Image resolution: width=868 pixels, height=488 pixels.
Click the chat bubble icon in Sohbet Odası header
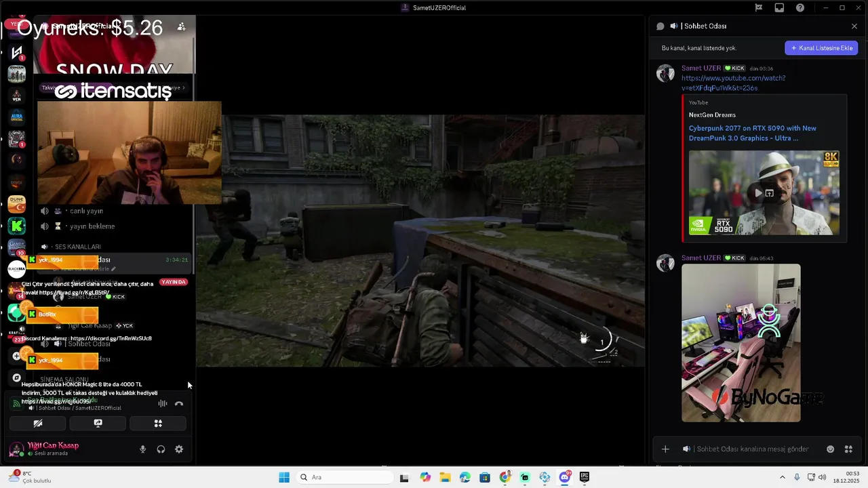(x=660, y=26)
